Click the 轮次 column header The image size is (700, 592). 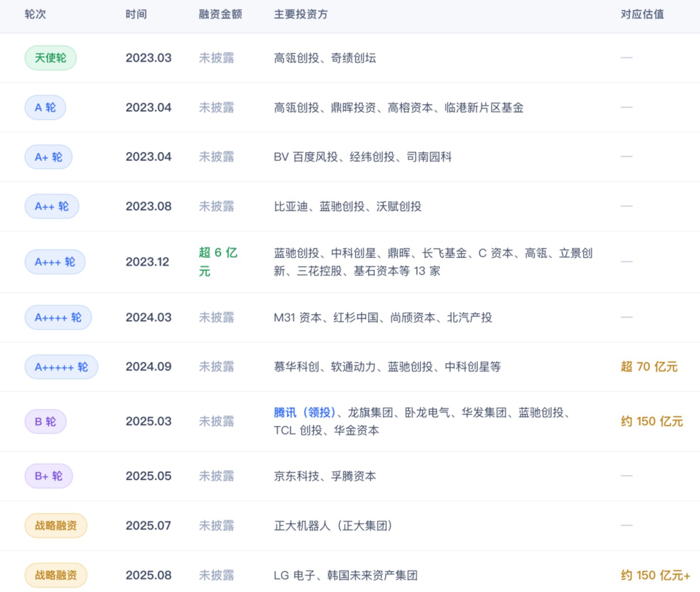click(x=35, y=14)
